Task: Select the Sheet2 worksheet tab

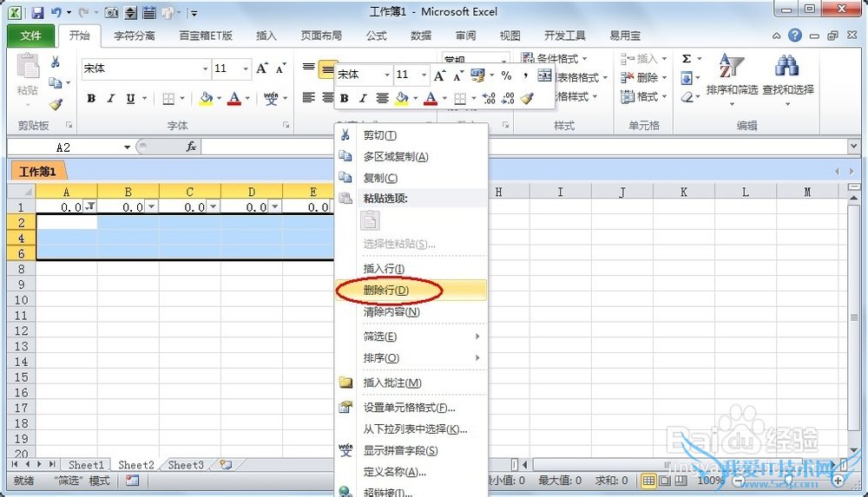Action: pyautogui.click(x=135, y=465)
